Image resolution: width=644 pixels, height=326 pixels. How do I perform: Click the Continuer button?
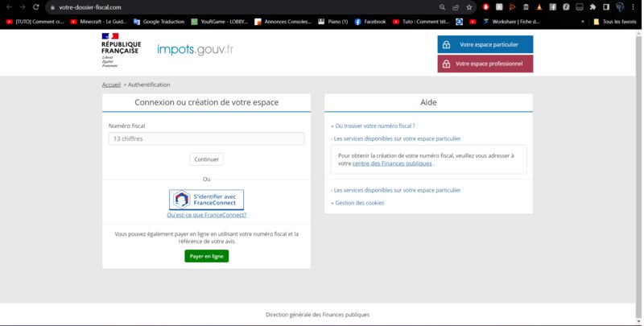207,159
